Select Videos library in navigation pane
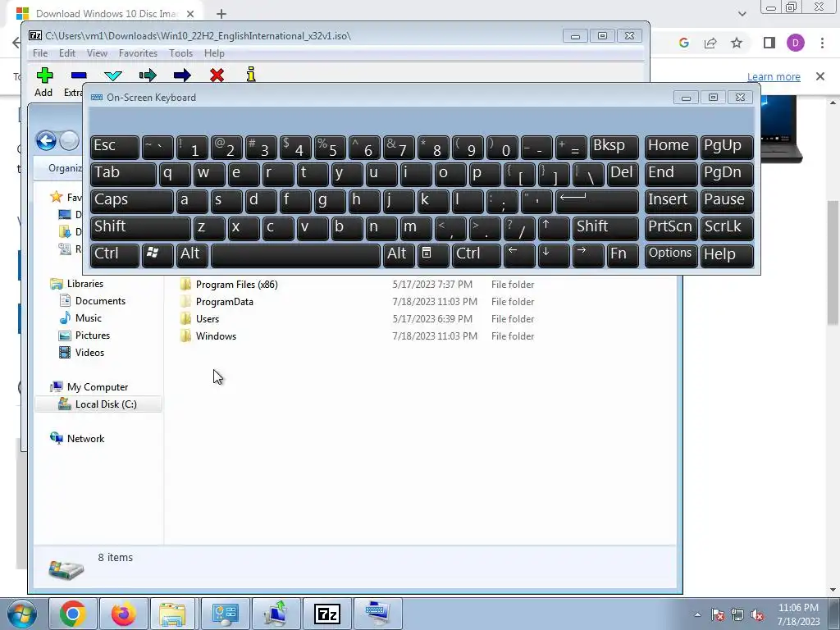Screen dimensions: 840x630 [89, 353]
